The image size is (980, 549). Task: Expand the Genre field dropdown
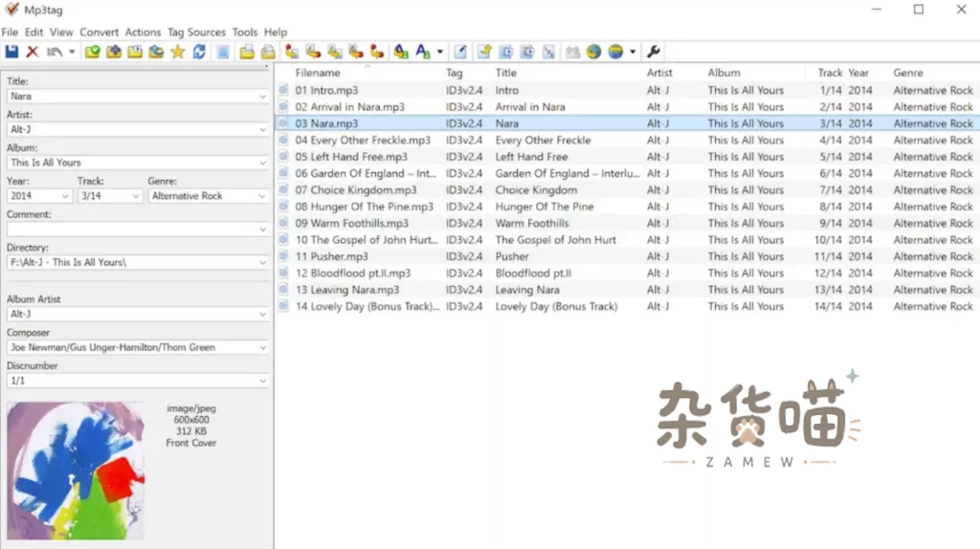tap(262, 196)
